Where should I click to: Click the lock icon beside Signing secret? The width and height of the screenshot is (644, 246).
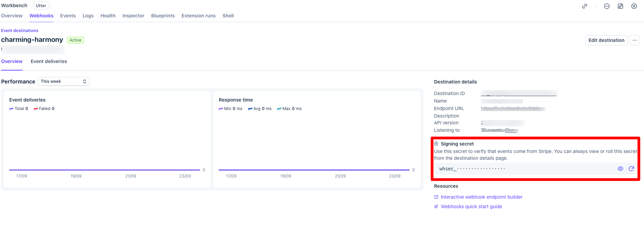[x=436, y=144]
